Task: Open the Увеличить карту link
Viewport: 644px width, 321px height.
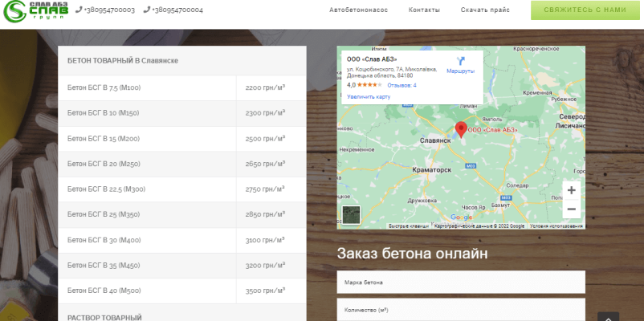Action: click(x=369, y=96)
